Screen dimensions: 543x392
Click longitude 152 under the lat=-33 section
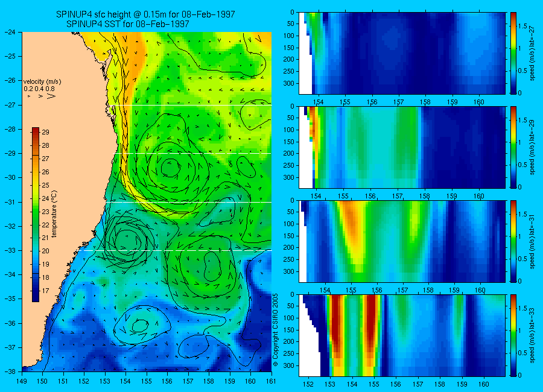pyautogui.click(x=308, y=384)
